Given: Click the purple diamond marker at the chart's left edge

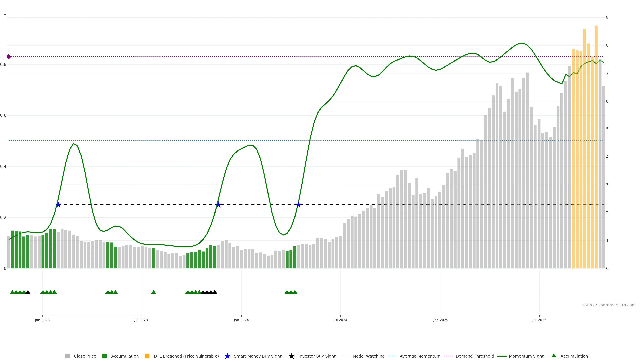Looking at the screenshot, I should tap(9, 57).
